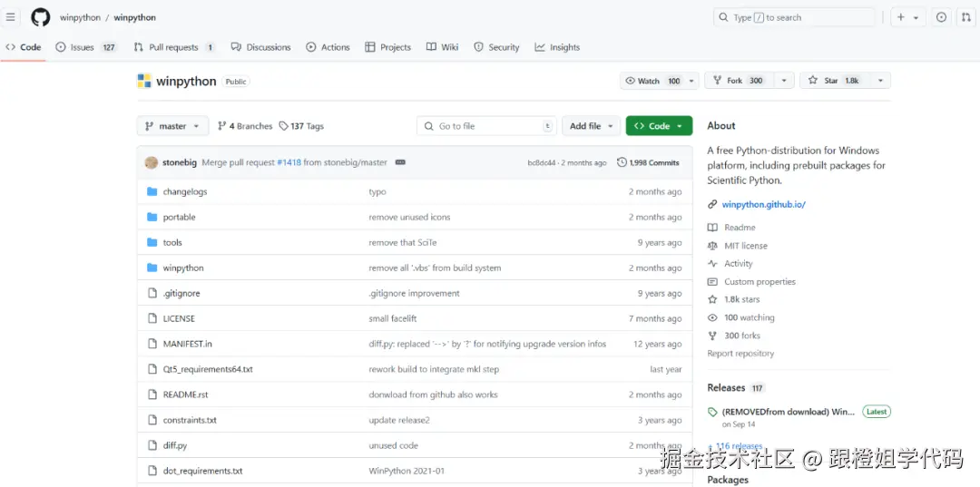980x487 pixels.
Task: Click the 'remove unused icons' commit message
Action: point(409,217)
